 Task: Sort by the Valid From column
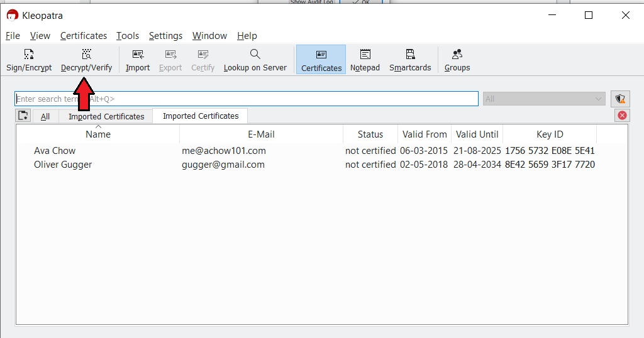point(425,134)
